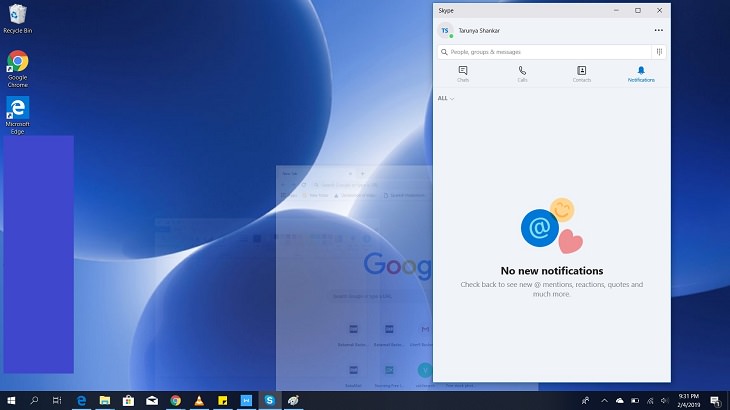
Task: Switch to Chrome in the taskbar
Action: [176, 400]
